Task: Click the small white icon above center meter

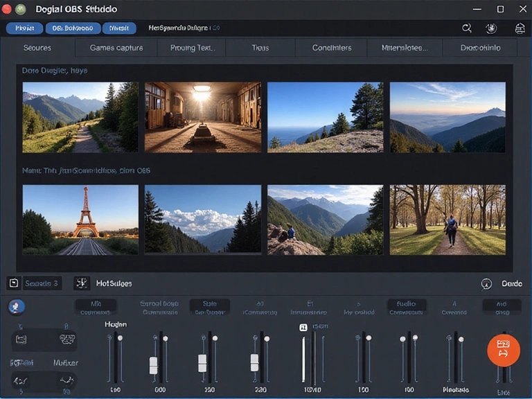Action: pos(303,327)
